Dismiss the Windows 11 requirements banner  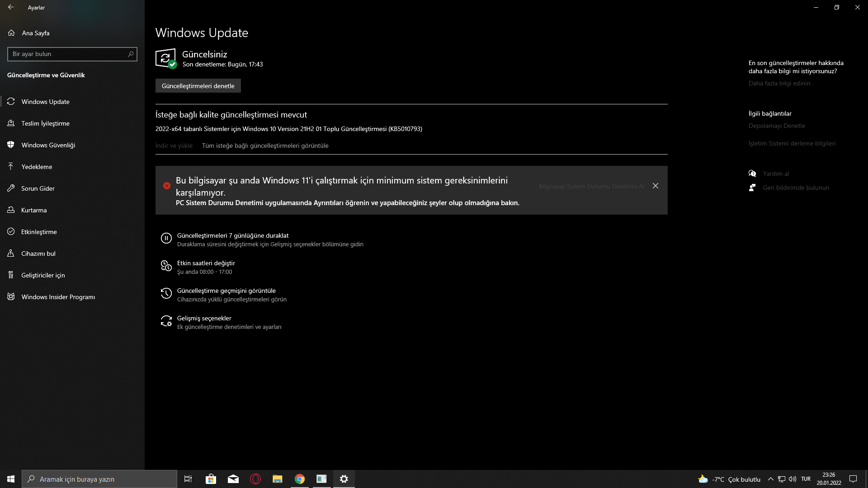click(656, 186)
